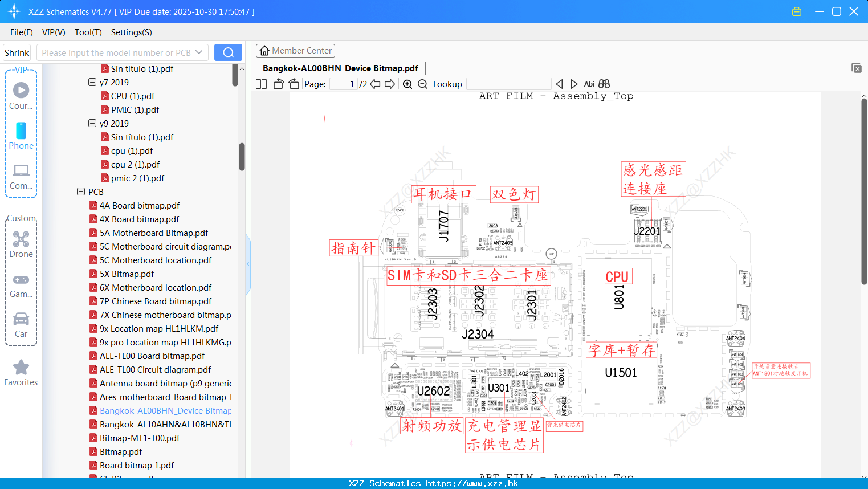The height and width of the screenshot is (489, 868).
Task: Zoom out of the PDF
Action: 422,84
